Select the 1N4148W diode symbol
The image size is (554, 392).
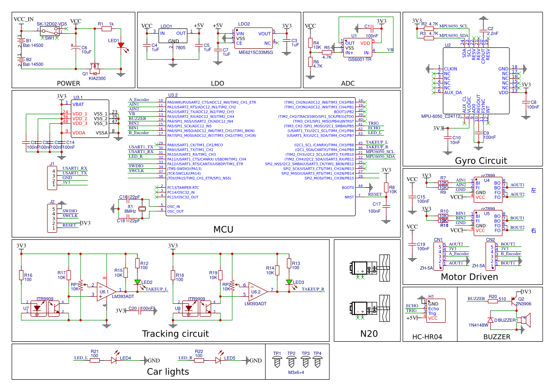491,320
